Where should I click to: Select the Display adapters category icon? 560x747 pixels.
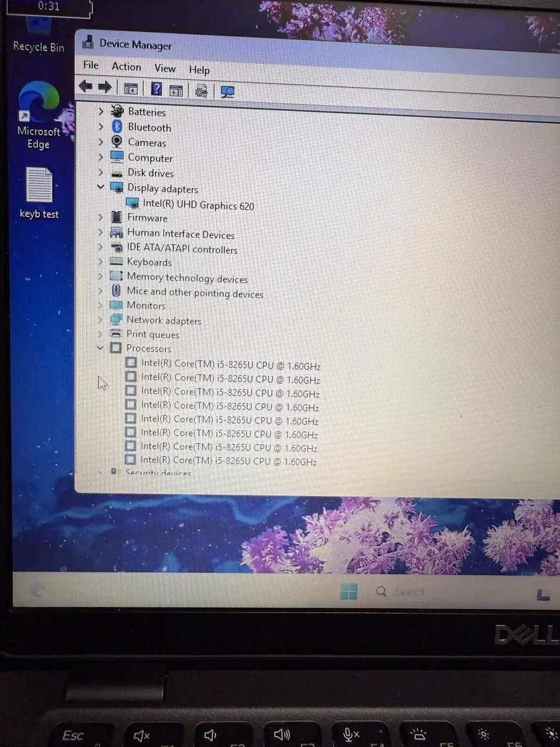(116, 187)
